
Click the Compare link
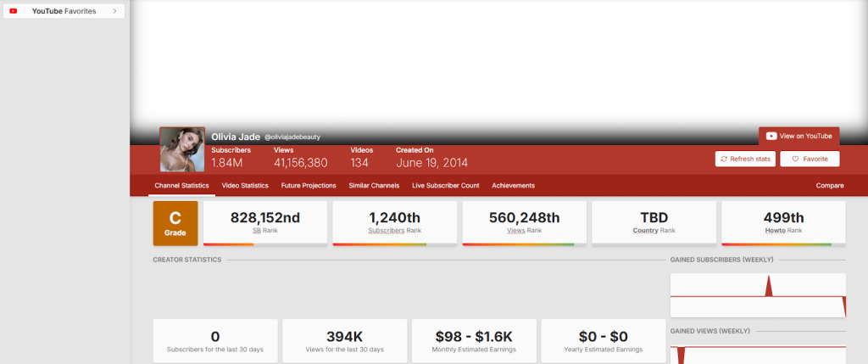[x=829, y=185]
